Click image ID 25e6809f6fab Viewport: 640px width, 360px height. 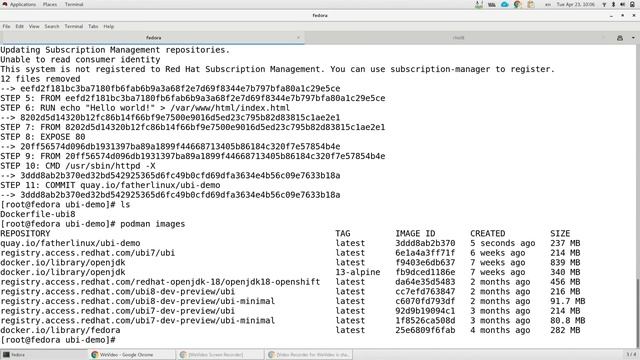(x=425, y=330)
